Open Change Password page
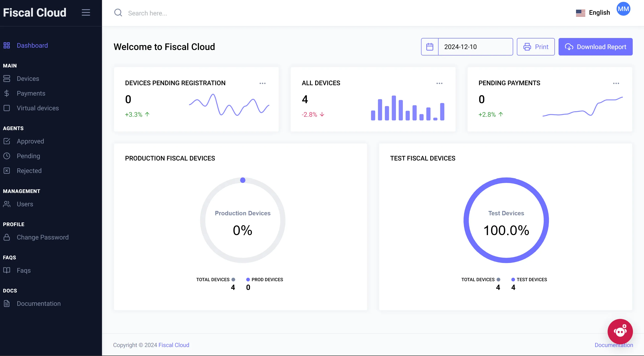Viewport: 644px width, 356px height. click(x=43, y=237)
